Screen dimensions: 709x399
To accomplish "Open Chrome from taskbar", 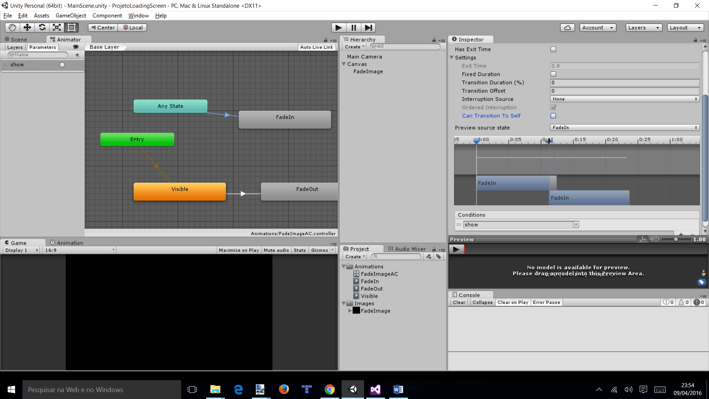I will (x=330, y=390).
